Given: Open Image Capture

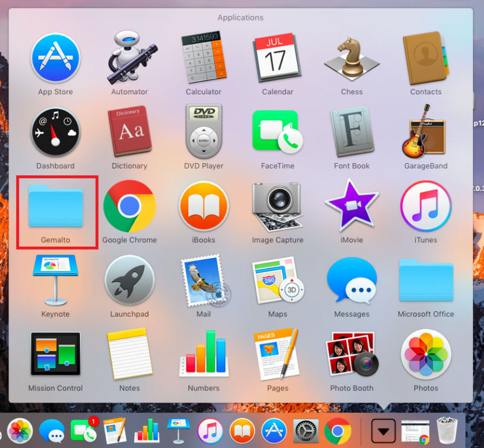Looking at the screenshot, I should click(x=278, y=206).
